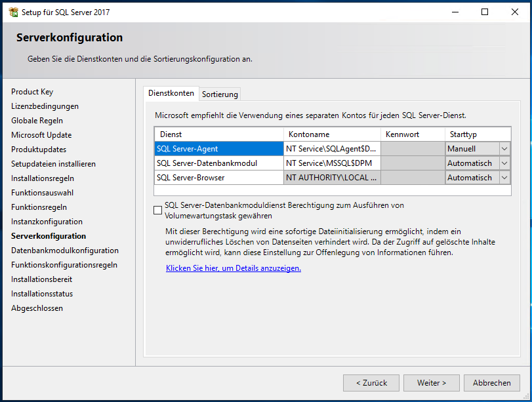The height and width of the screenshot is (402, 532).
Task: Open the 'Klicken Sie hier, um Details anzuzeigen' link
Action: point(234,268)
